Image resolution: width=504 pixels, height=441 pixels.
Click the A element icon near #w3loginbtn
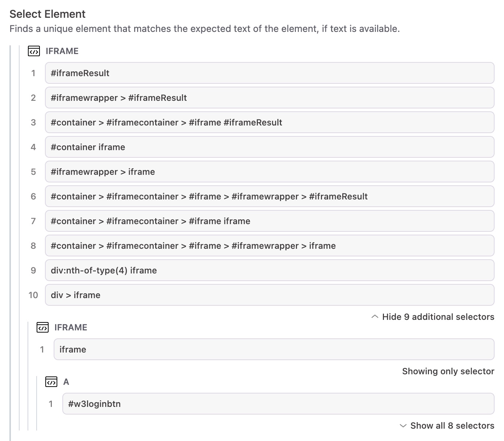[x=51, y=382]
